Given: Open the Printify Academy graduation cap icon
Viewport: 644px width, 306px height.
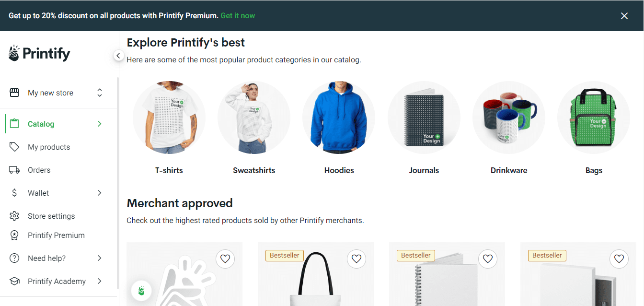Looking at the screenshot, I should [14, 281].
